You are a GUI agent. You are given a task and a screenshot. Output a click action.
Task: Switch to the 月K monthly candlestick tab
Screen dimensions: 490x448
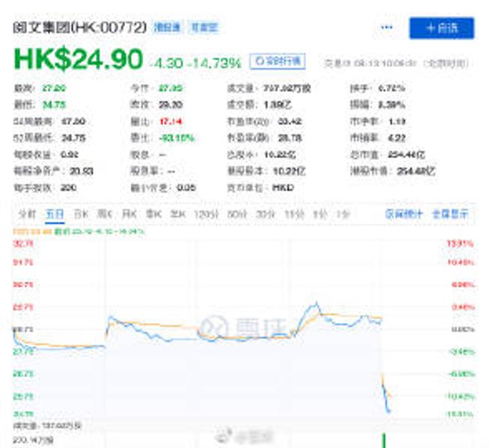coord(129,214)
